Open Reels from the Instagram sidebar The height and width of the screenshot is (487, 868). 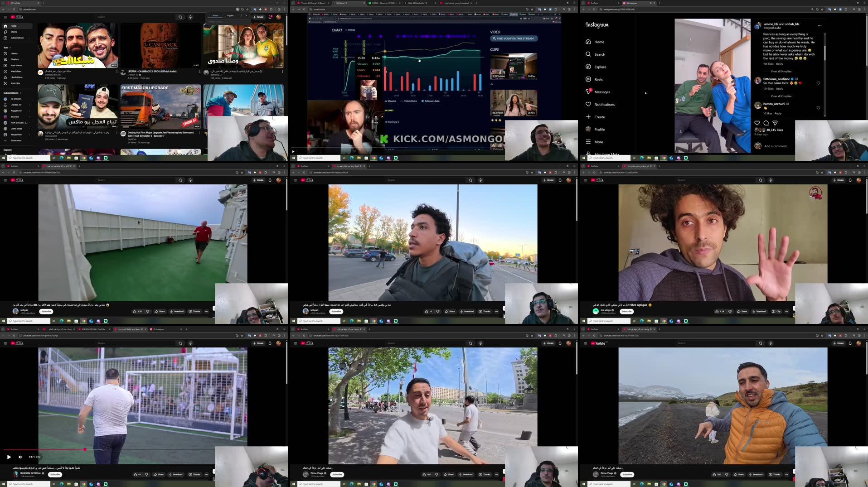point(598,79)
